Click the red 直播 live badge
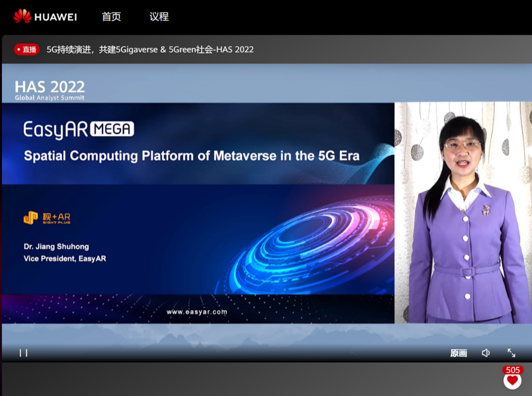This screenshot has width=532, height=396. point(27,50)
